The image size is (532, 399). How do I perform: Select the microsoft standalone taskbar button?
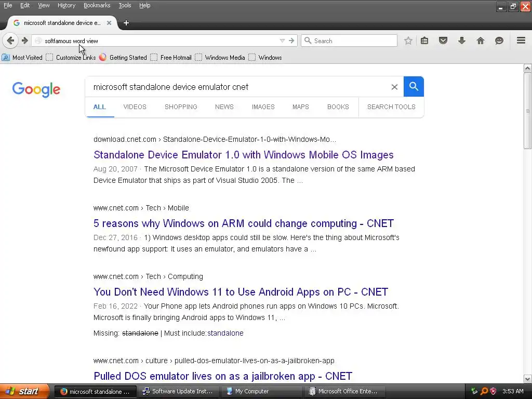click(96, 391)
